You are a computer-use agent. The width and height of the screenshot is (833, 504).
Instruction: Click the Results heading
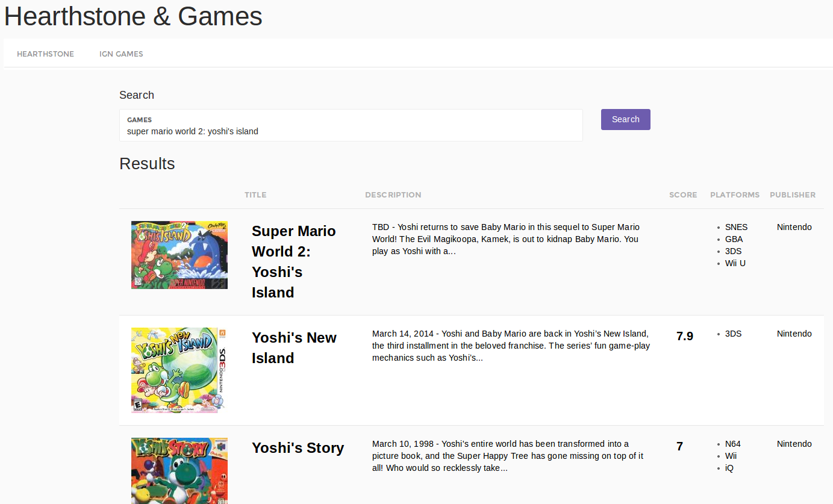click(x=147, y=164)
